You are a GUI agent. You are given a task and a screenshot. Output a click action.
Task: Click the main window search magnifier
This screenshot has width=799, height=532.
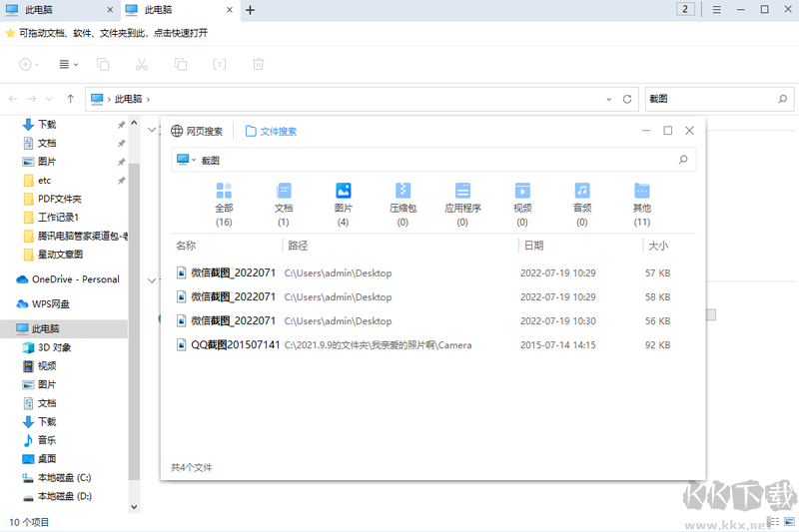[783, 99]
